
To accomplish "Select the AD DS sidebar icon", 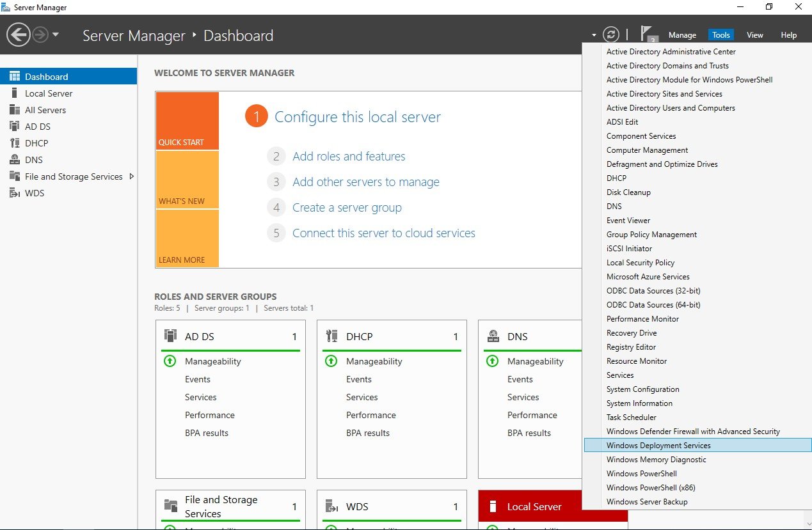I will tap(15, 127).
